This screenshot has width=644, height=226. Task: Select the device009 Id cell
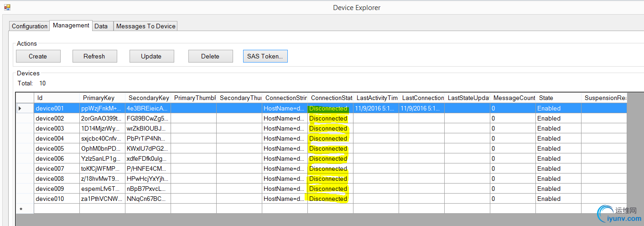pyautogui.click(x=57, y=189)
